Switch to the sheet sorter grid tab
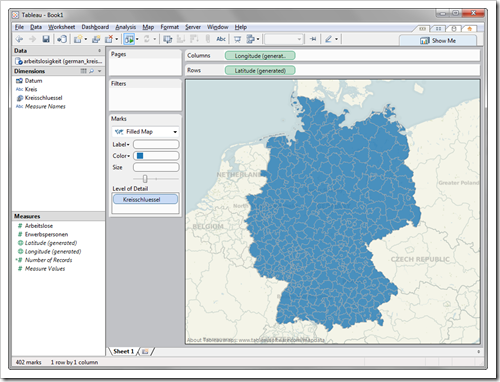 (438, 29)
